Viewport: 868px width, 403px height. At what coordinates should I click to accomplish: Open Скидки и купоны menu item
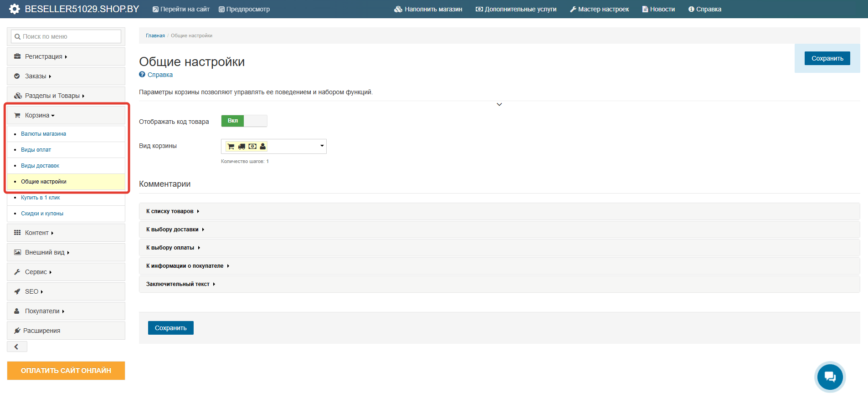pyautogui.click(x=42, y=214)
